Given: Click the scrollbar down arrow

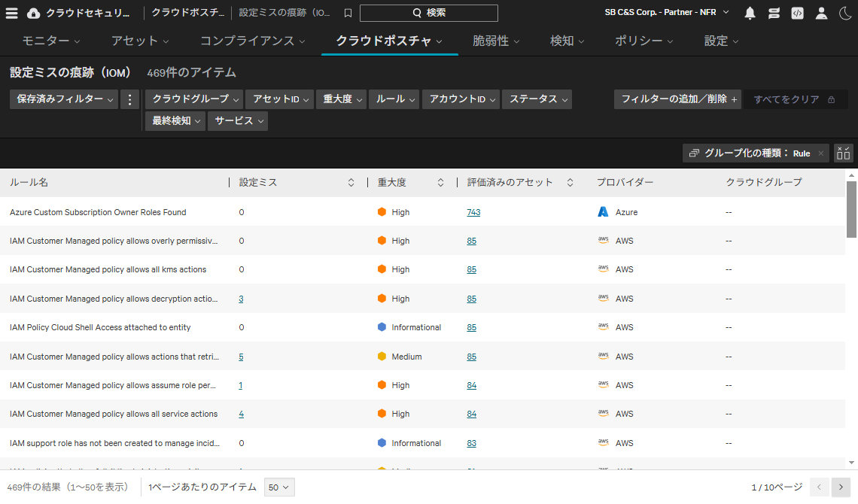Looking at the screenshot, I should [x=851, y=463].
